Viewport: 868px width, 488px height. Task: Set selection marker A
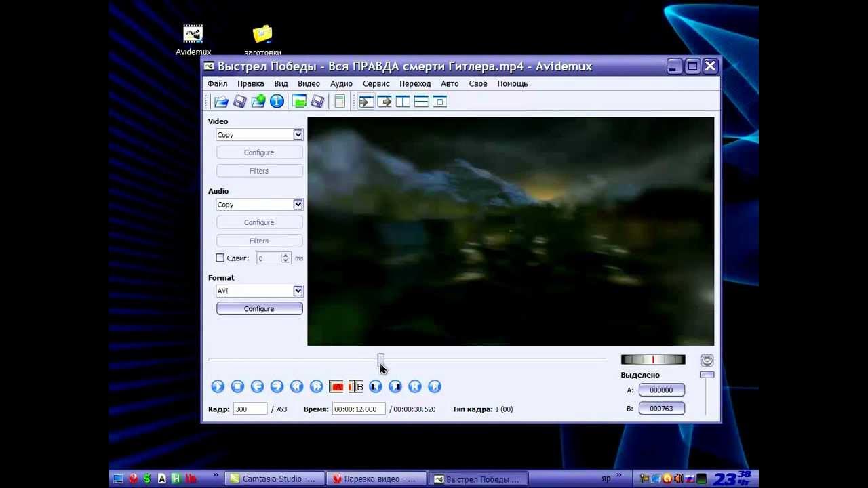[336, 386]
